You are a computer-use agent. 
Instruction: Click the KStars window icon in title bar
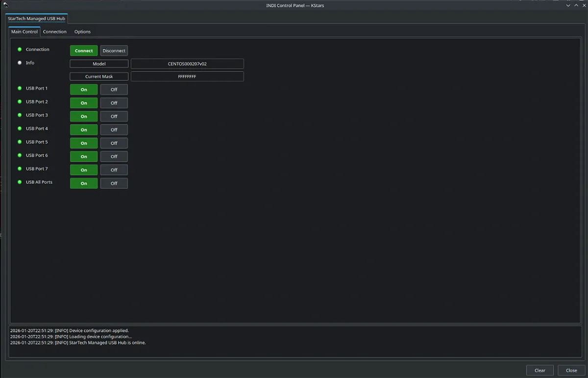tap(5, 5)
